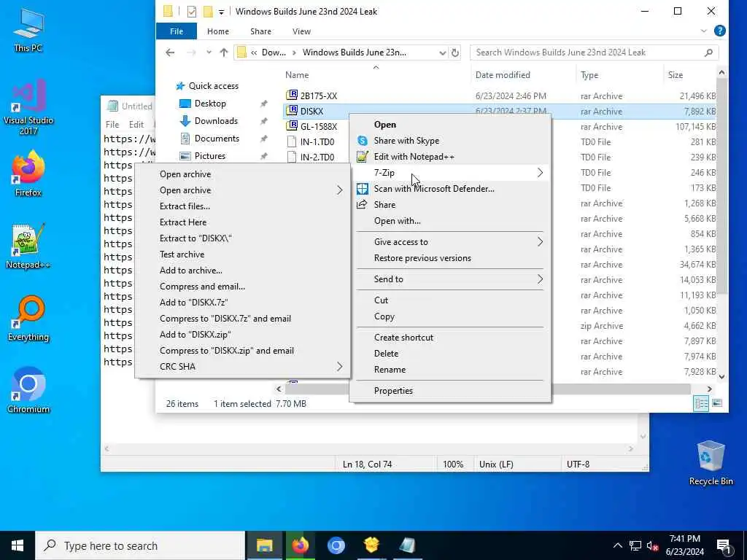
Task: Expand Give access to submenu
Action: [540, 241]
